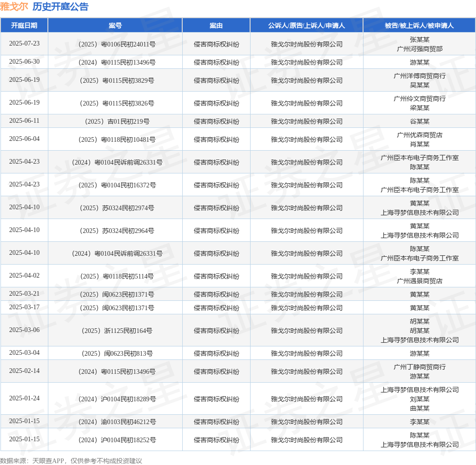Select defendant 广州河强商贸部

pyautogui.click(x=420, y=49)
